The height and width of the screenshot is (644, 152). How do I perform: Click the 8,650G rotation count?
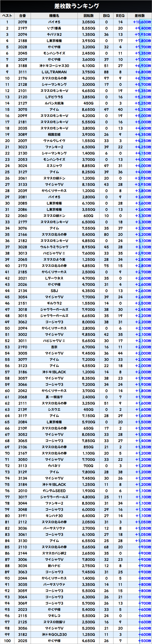(88, 110)
